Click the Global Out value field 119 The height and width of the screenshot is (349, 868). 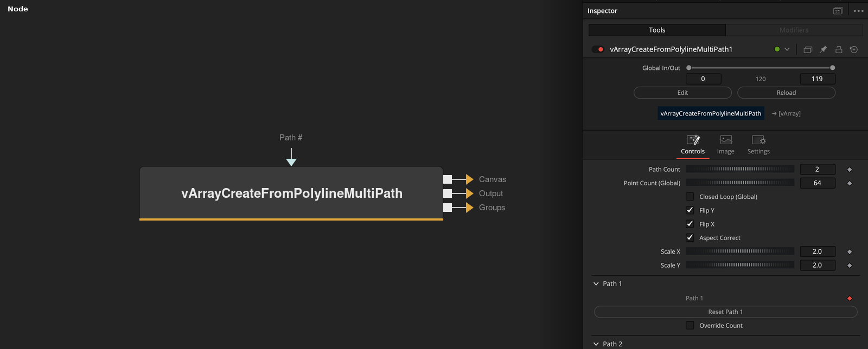pos(817,79)
